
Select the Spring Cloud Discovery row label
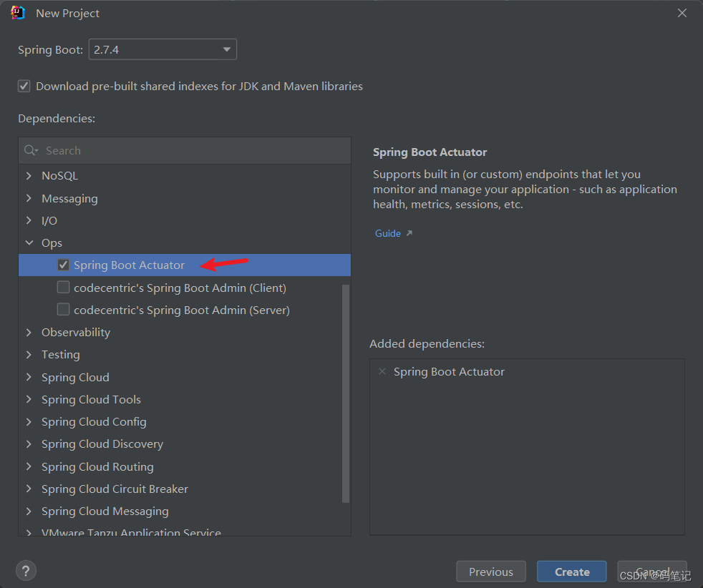point(102,444)
